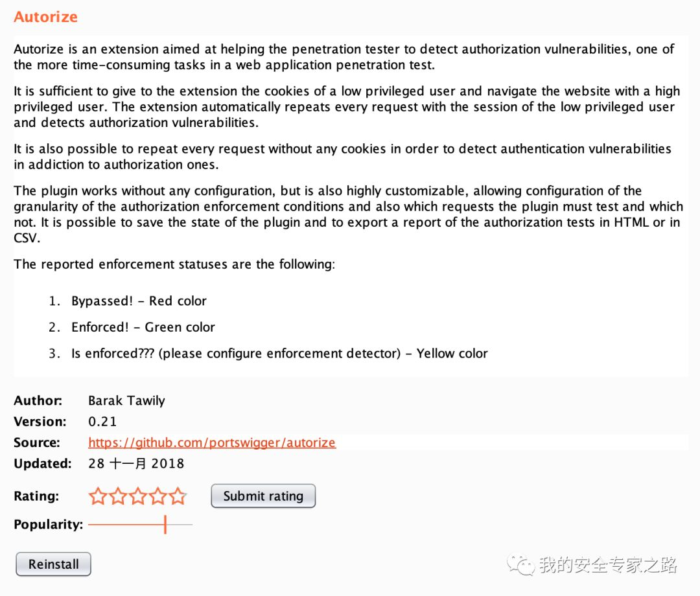Click the first description paragraph

click(344, 57)
